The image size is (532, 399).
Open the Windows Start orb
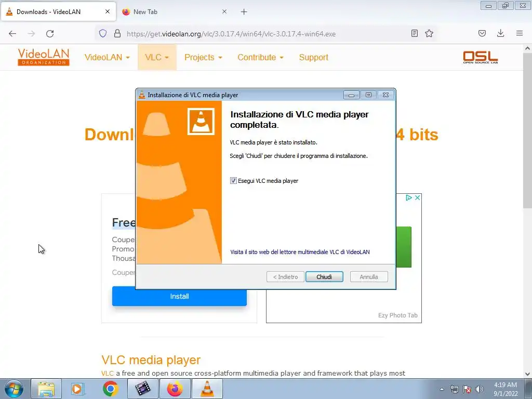pos(14,389)
